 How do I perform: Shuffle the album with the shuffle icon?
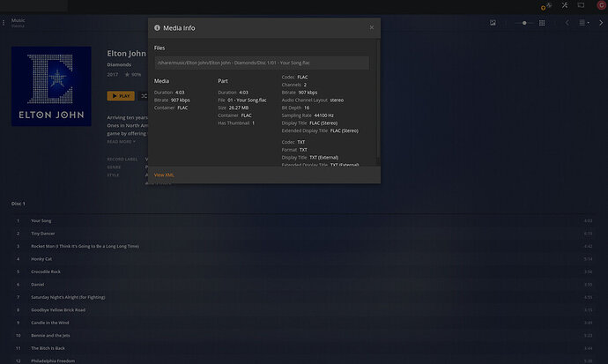[144, 96]
